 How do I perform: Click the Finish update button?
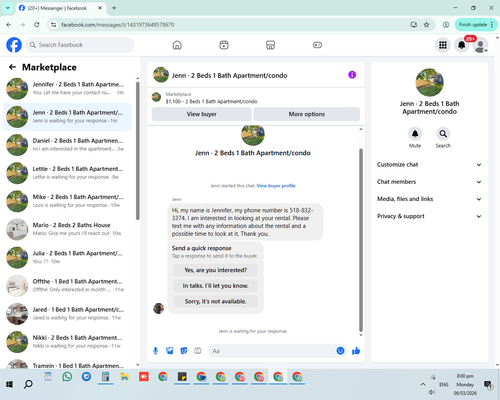coord(476,25)
